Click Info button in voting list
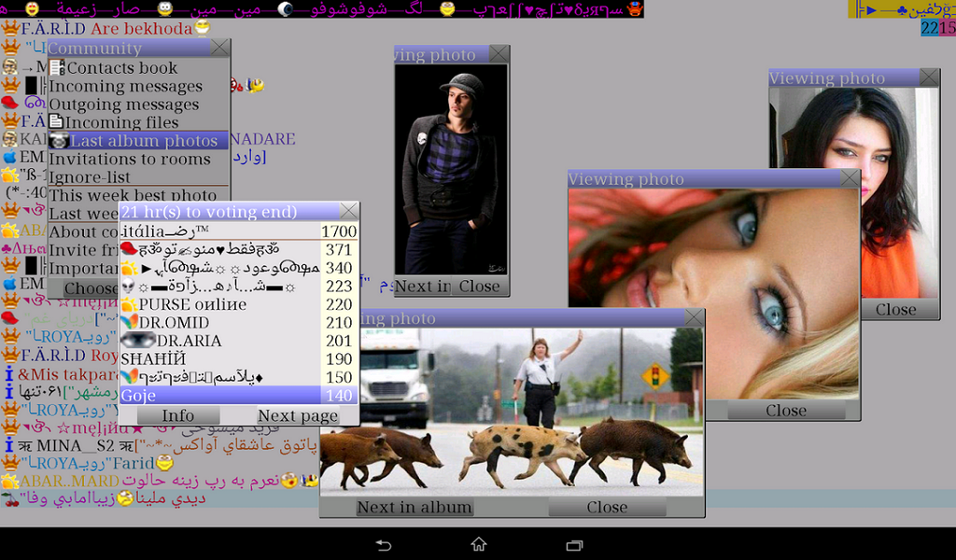Image resolution: width=956 pixels, height=560 pixels. 178,415
